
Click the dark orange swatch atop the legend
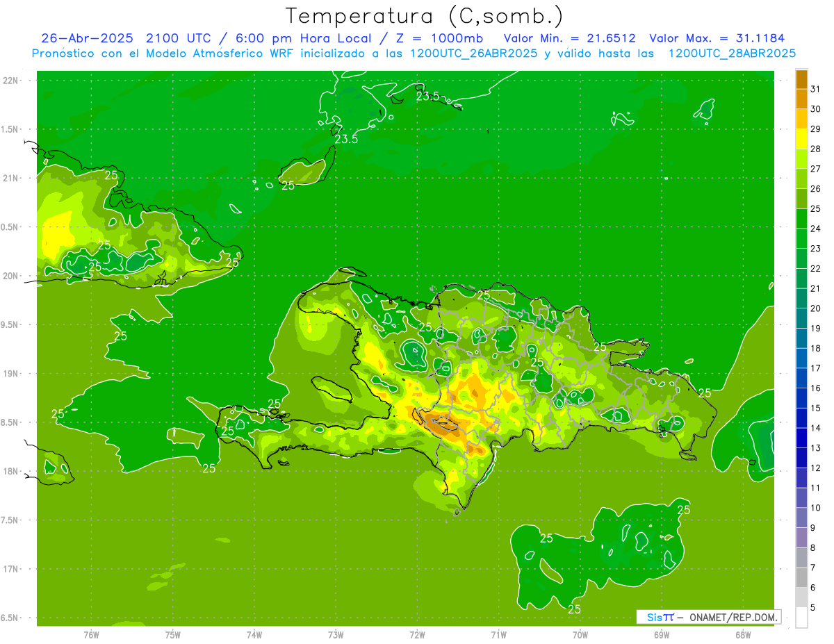(801, 79)
